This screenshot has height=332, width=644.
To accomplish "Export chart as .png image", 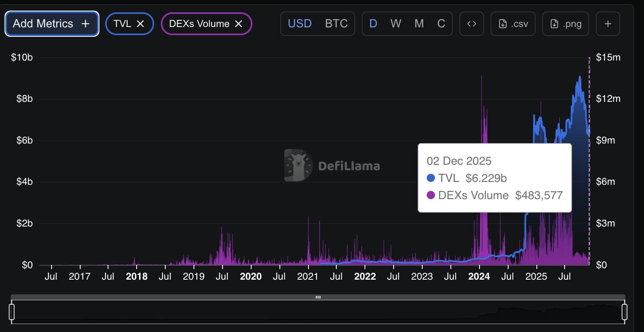I will point(565,24).
